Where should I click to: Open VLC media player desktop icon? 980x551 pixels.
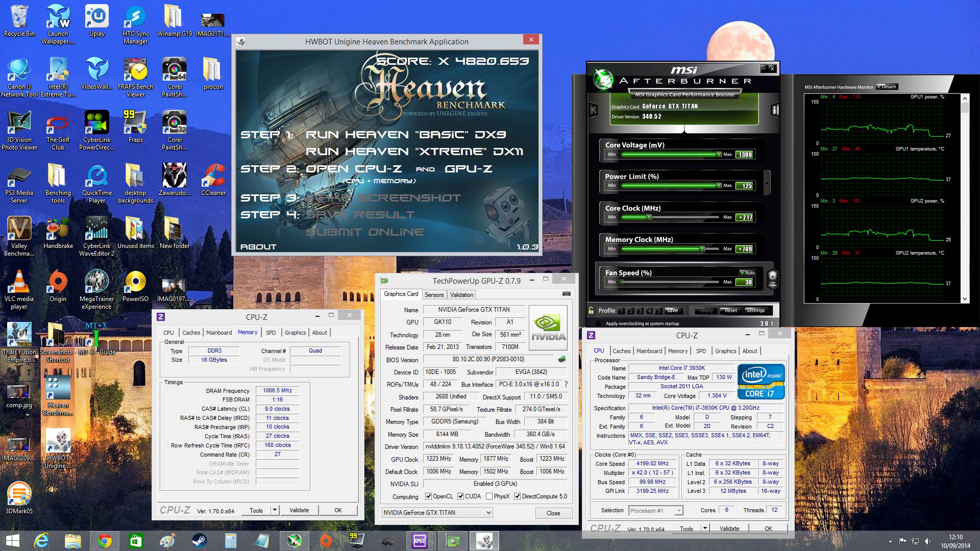pos(19,290)
